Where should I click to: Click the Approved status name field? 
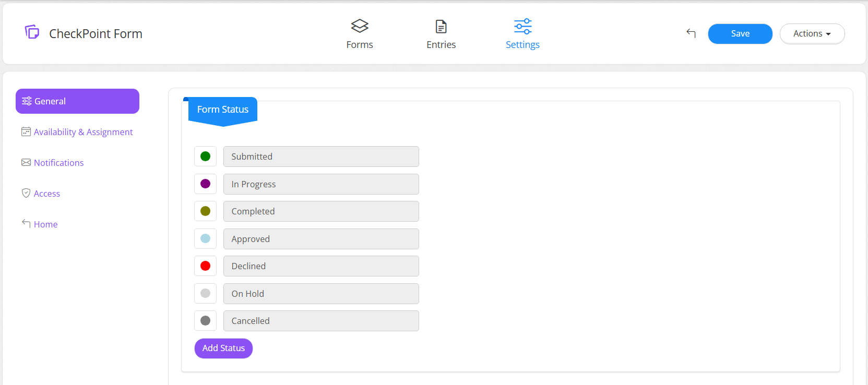coord(321,239)
